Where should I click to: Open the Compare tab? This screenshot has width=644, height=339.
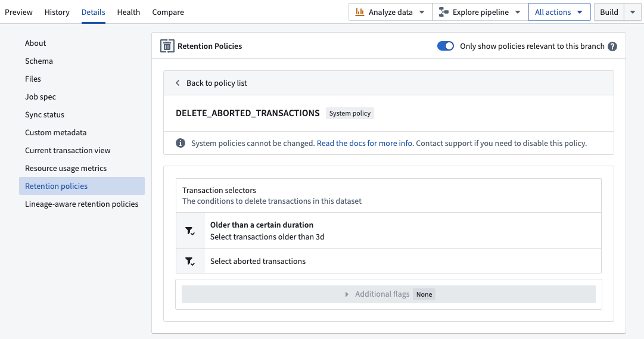(168, 12)
